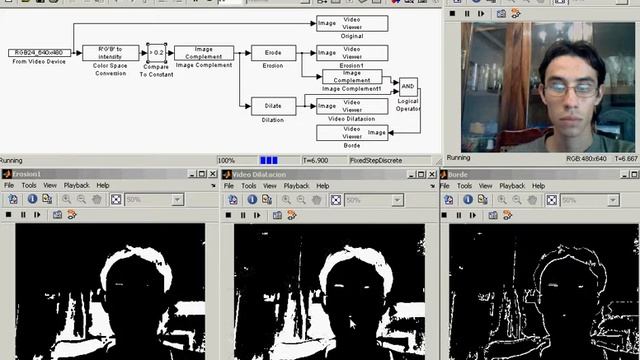Pause playback in Borde window
Screen dimensions: 640x360
click(x=459, y=215)
